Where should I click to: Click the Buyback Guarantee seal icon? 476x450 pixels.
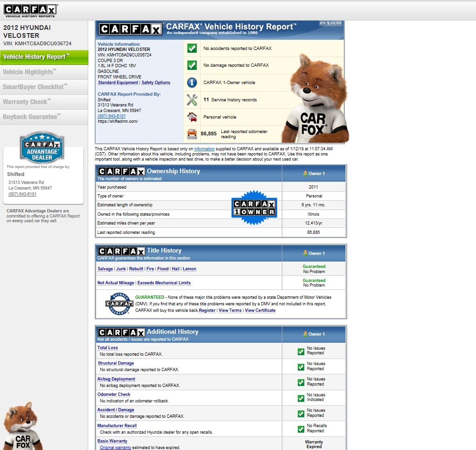(x=119, y=303)
